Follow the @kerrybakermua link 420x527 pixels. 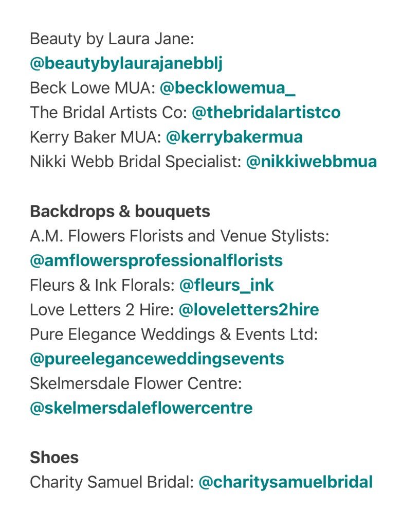point(234,137)
